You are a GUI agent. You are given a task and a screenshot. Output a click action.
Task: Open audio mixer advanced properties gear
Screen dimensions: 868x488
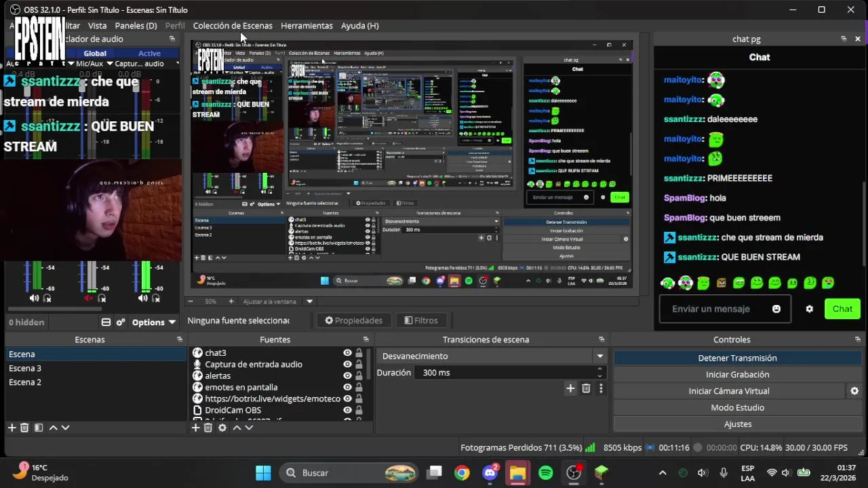(x=120, y=323)
